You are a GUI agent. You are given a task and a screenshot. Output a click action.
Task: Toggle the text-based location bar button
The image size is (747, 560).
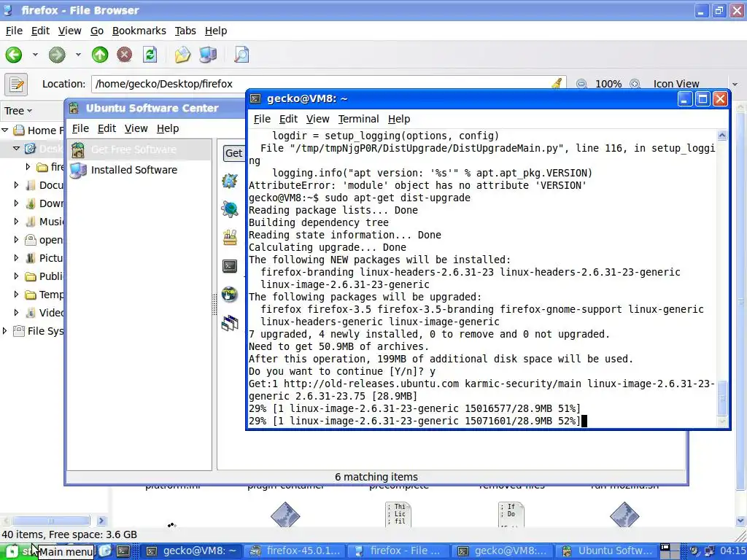[x=16, y=85]
